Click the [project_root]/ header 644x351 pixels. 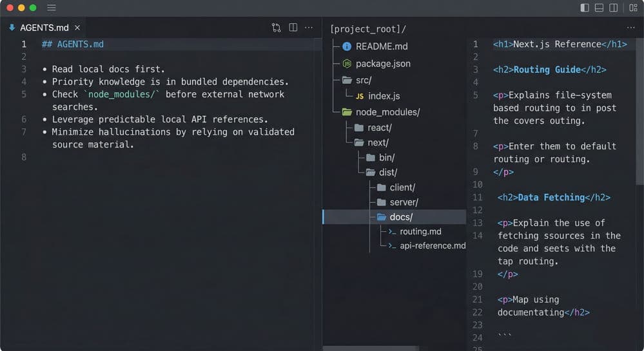point(368,29)
